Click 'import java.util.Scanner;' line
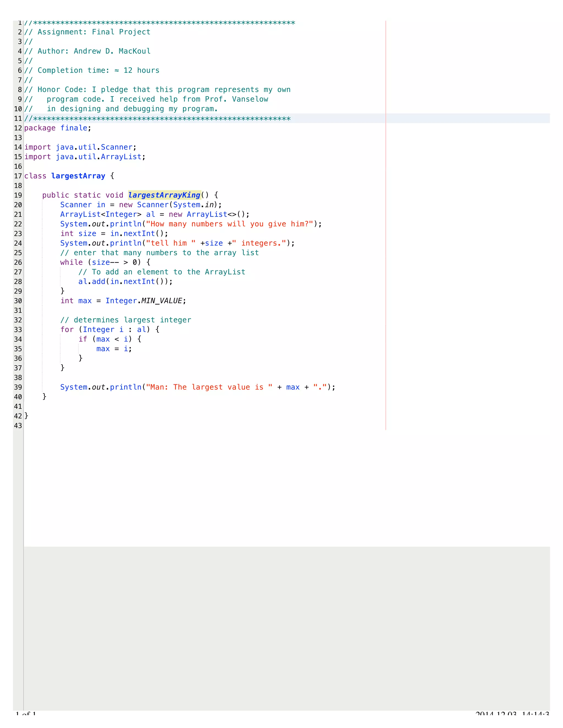 (x=80, y=147)
